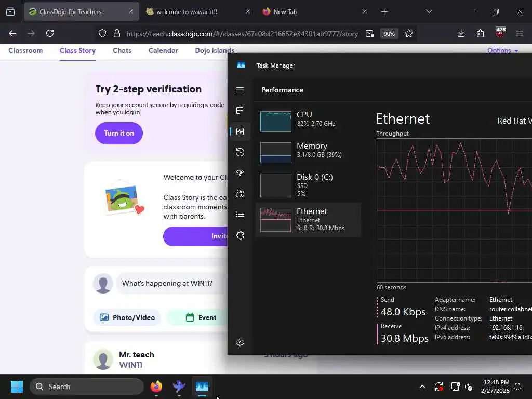Viewport: 532px width, 399px height.
Task: Open App history icon in Task Manager
Action: coord(240,152)
